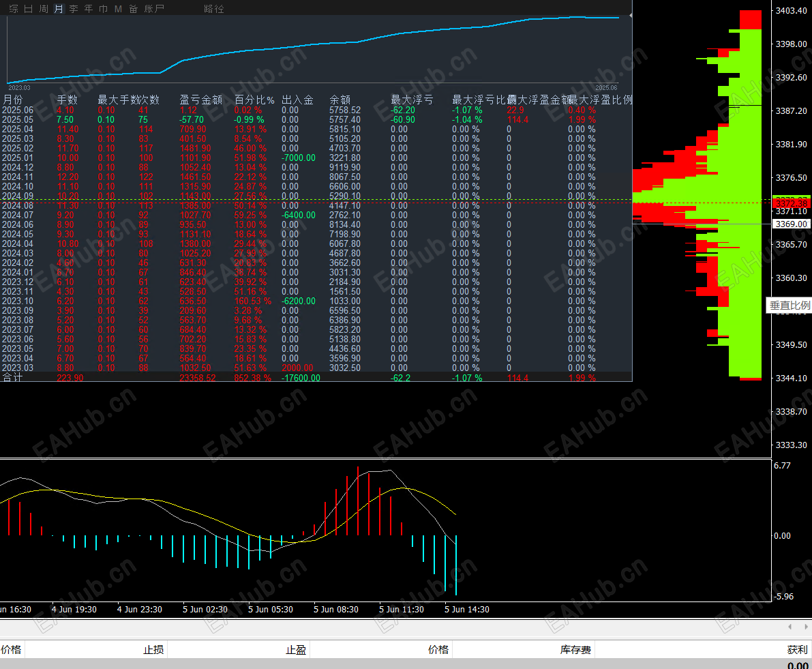Image resolution: width=812 pixels, height=669 pixels.
Task: Click the 3403.40 price axis label
Action: tap(792, 11)
